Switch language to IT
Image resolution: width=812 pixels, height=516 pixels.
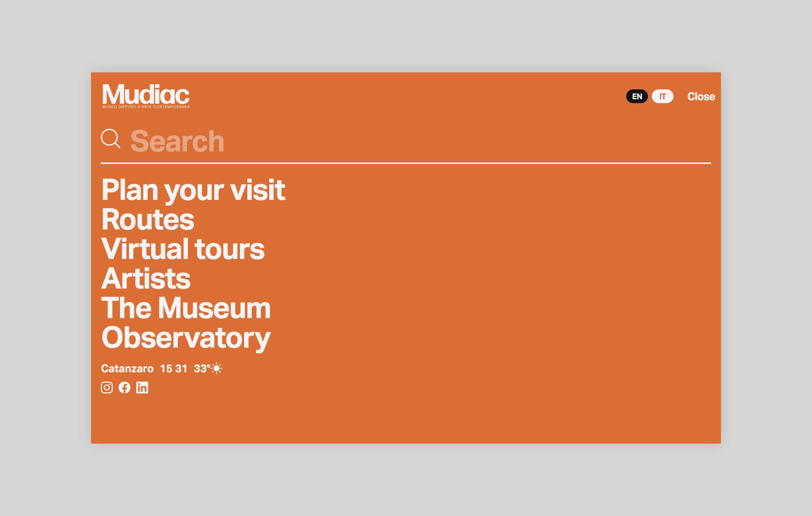tap(662, 97)
